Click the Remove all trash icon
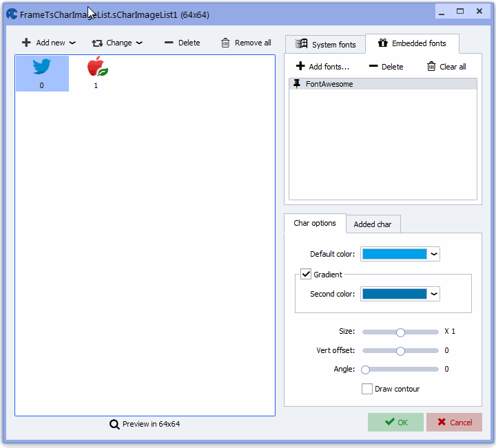The height and width of the screenshot is (448, 496). pos(225,43)
